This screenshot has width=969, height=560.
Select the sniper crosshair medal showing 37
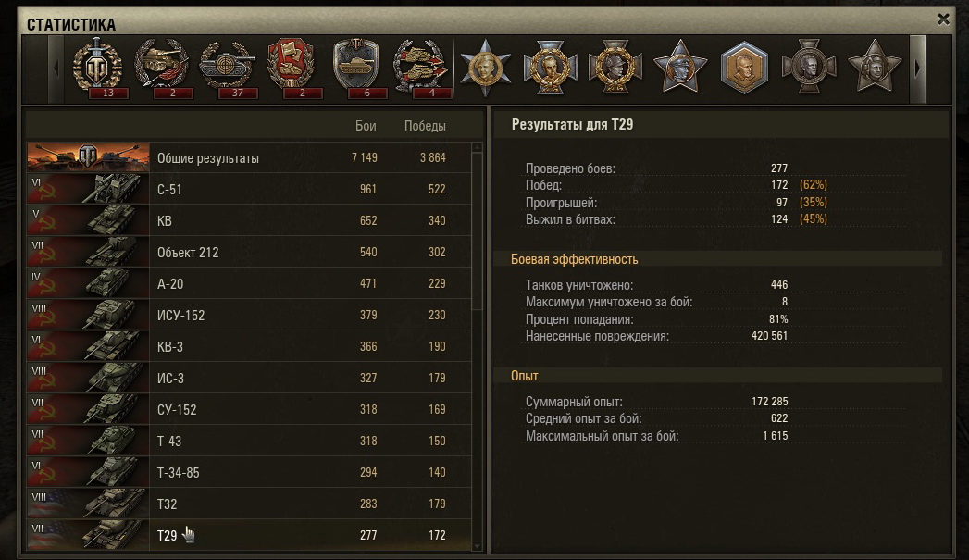[227, 67]
